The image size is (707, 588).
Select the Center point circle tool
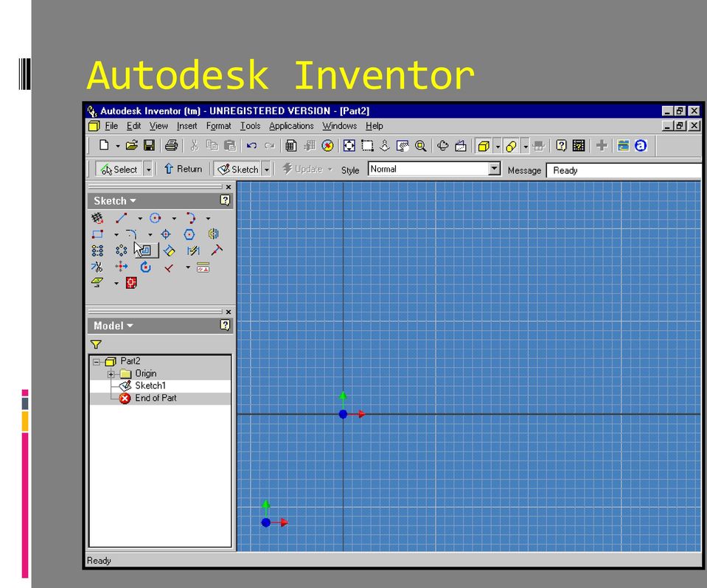[x=155, y=218]
